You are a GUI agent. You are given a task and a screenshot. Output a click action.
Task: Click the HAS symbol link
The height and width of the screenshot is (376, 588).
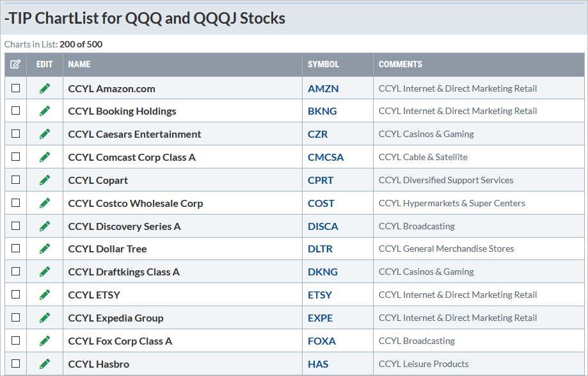click(318, 364)
